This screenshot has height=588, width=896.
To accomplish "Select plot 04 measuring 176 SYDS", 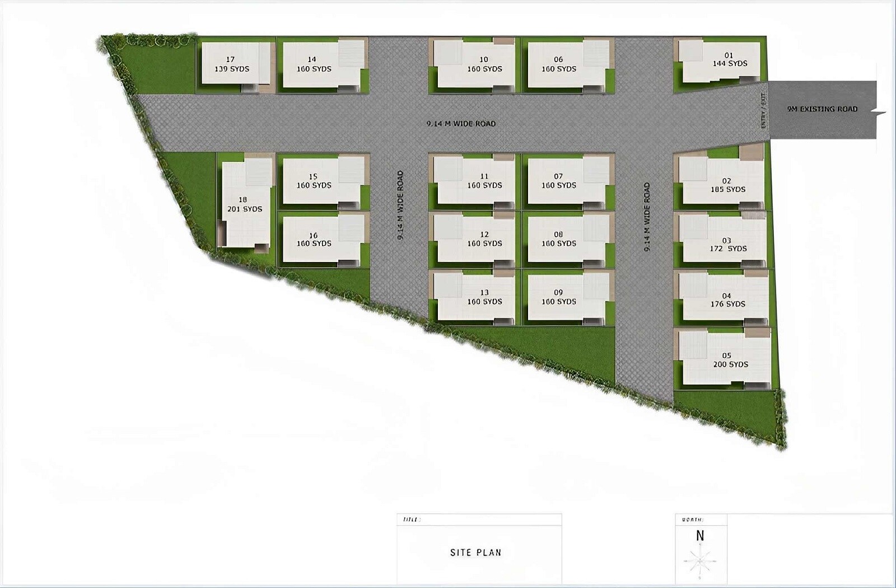I will (728, 300).
